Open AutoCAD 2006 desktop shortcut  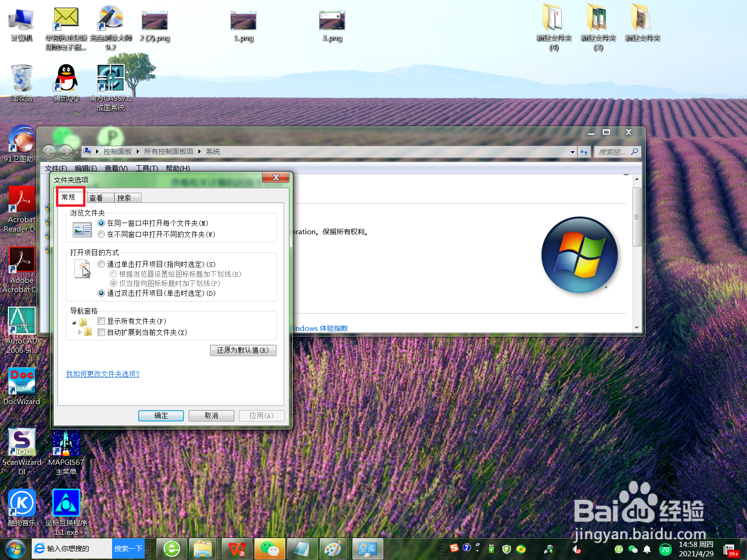tap(21, 330)
